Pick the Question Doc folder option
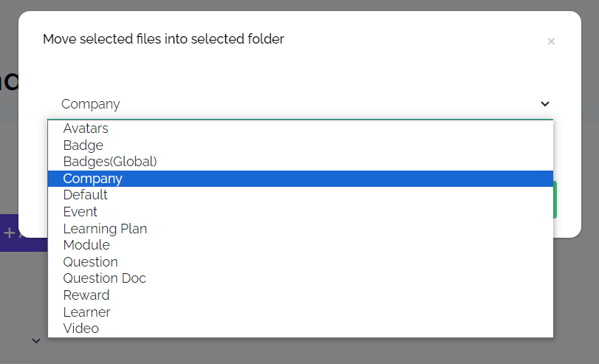This screenshot has height=364, width=599. click(x=105, y=278)
